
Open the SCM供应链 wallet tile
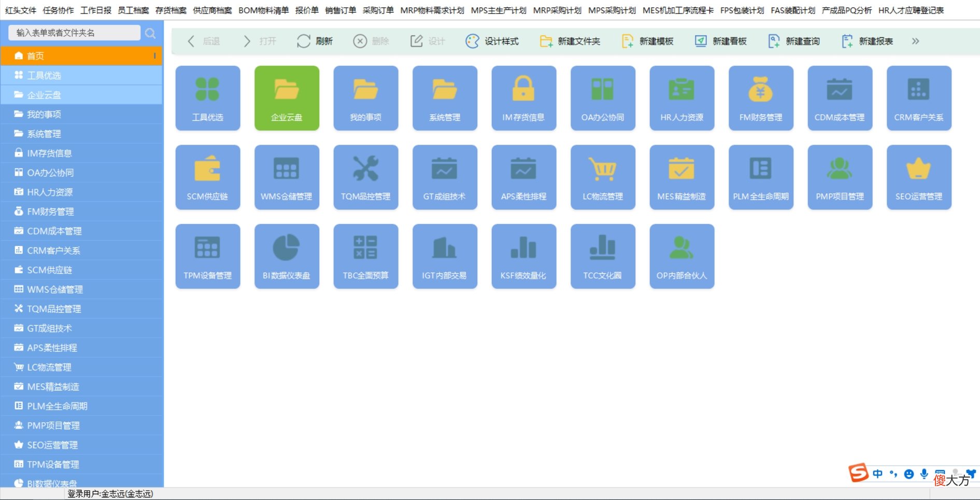coord(208,177)
